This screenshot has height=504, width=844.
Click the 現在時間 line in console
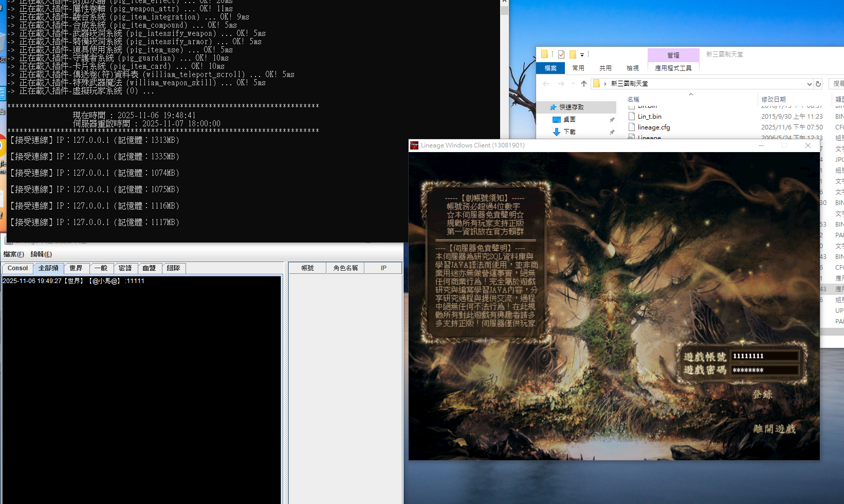click(x=134, y=116)
